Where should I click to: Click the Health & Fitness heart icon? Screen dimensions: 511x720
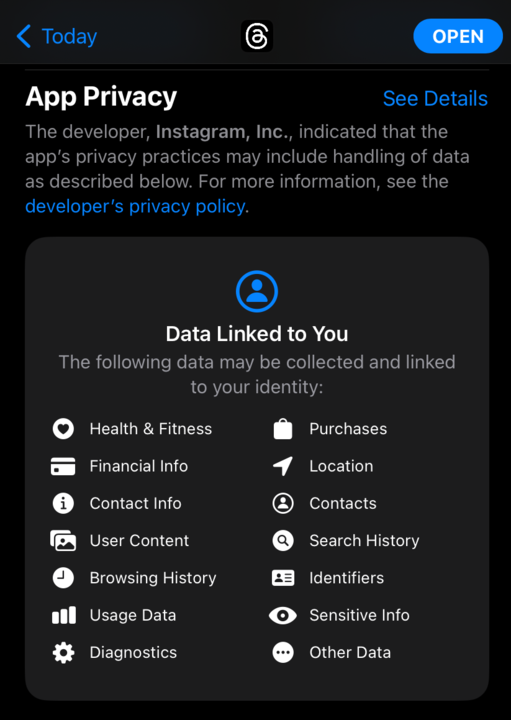(x=63, y=429)
